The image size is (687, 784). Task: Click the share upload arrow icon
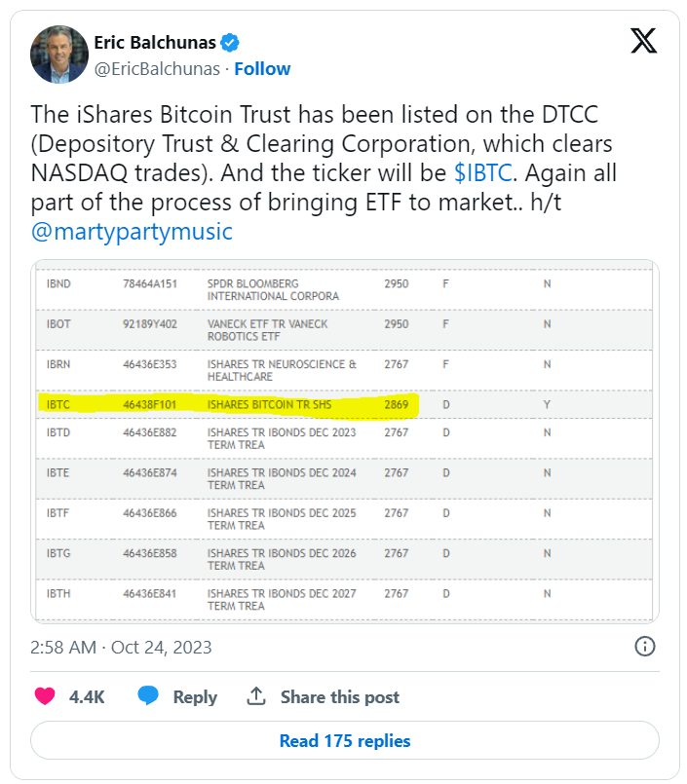pyautogui.click(x=256, y=696)
